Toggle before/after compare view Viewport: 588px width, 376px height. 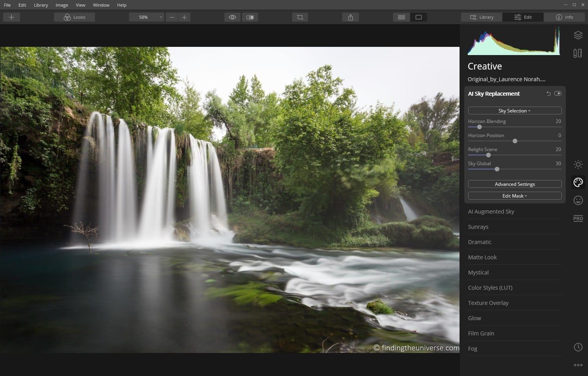[x=250, y=17]
